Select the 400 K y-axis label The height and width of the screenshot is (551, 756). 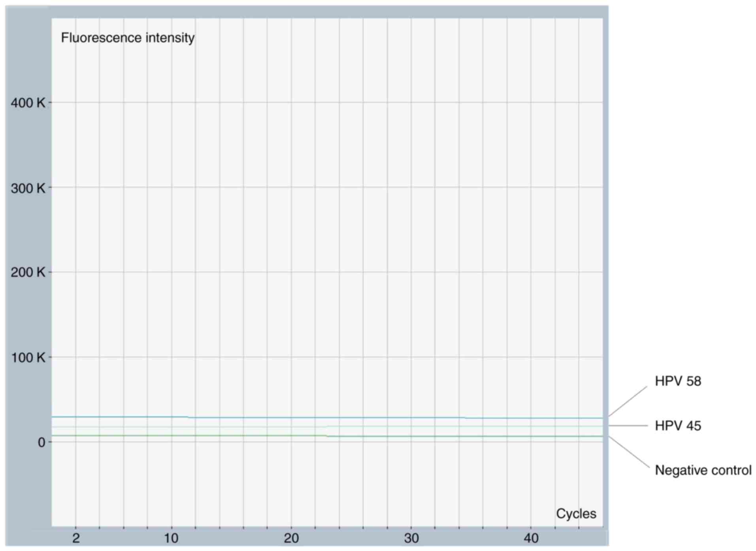pos(28,103)
